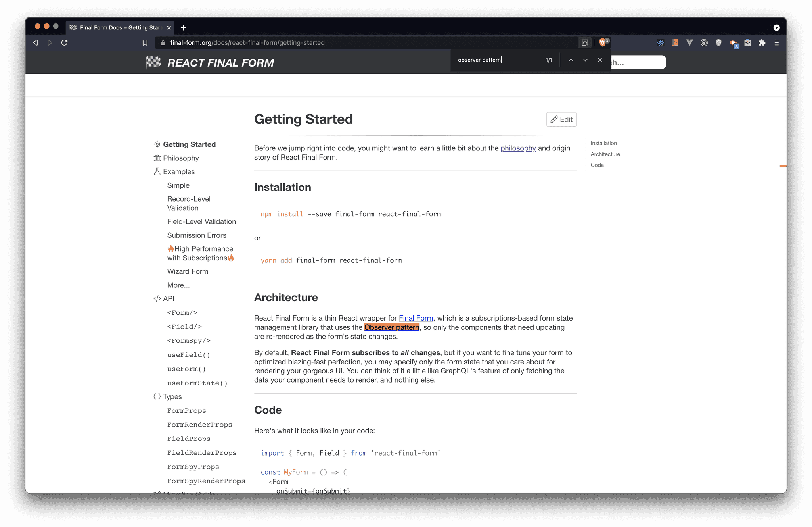Jump to previous find match arrow
This screenshot has width=812, height=527.
click(571, 60)
